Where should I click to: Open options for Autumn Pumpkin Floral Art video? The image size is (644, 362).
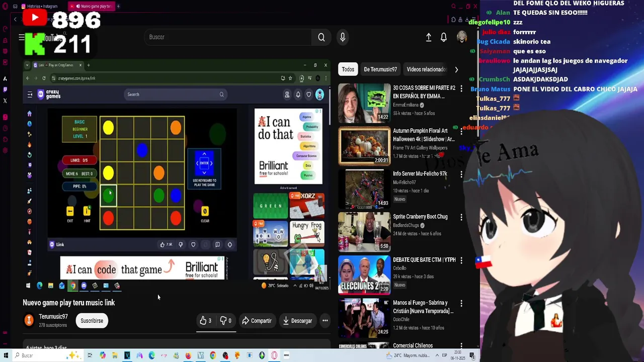pos(461,131)
